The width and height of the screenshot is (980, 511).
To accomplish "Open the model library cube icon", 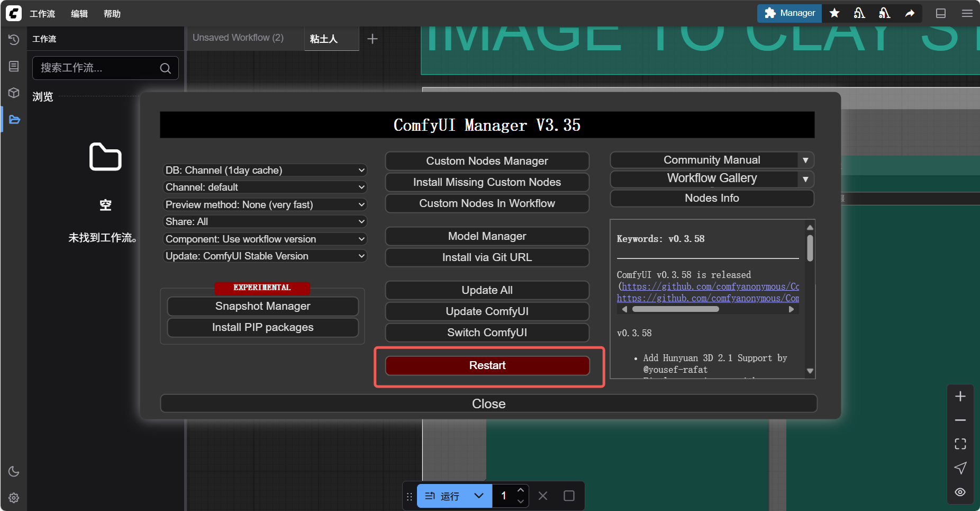I will click(14, 93).
